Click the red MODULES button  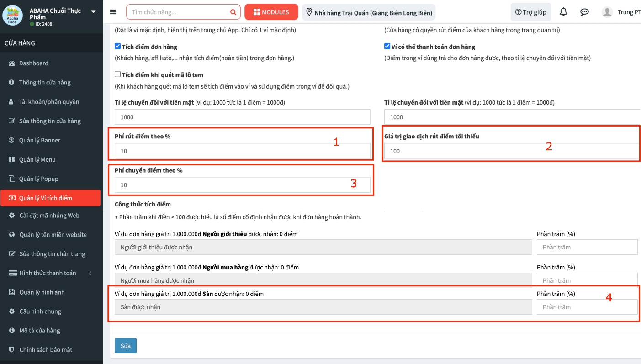click(271, 12)
